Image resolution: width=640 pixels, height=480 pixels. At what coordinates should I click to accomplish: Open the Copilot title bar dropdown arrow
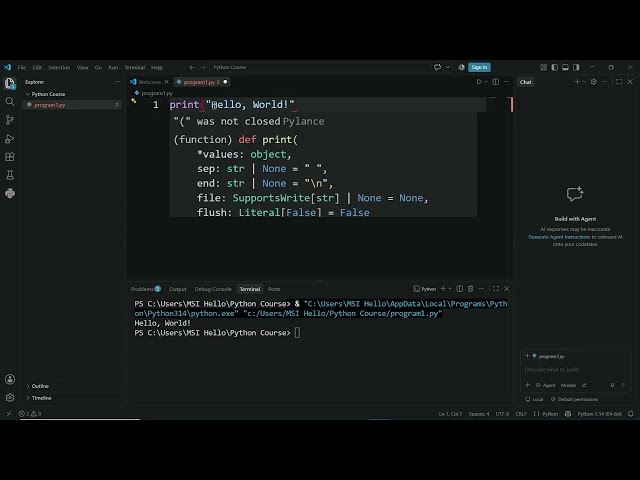(x=447, y=67)
